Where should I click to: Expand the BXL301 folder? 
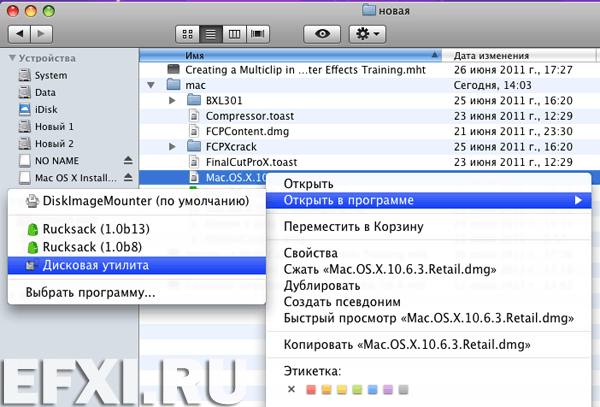[x=172, y=101]
